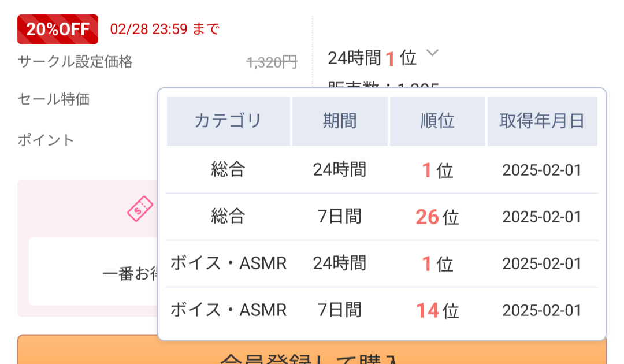The width and height of the screenshot is (624, 364).
Task: Select the 順位 column header
Action: [x=437, y=121]
